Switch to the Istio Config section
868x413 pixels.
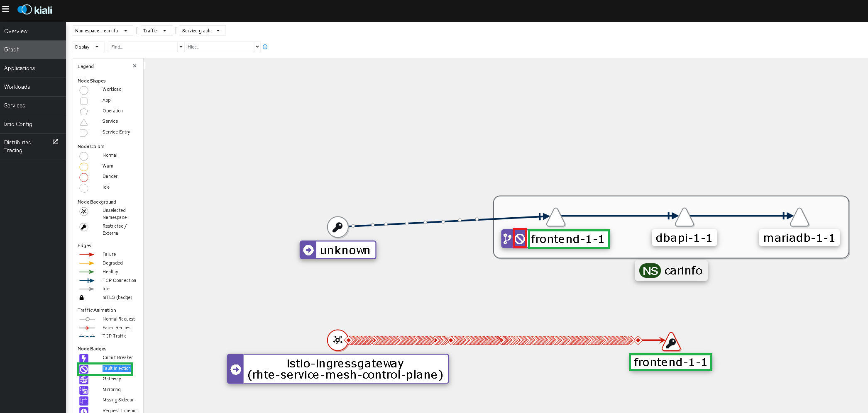click(18, 124)
